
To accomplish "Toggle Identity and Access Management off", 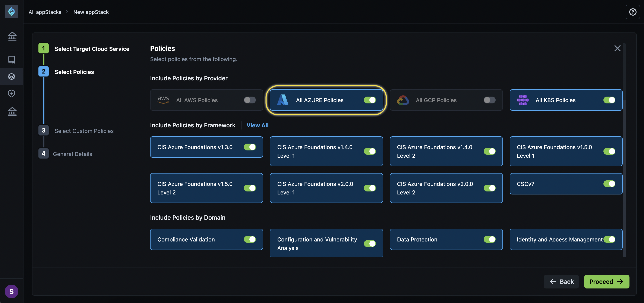I will 609,239.
